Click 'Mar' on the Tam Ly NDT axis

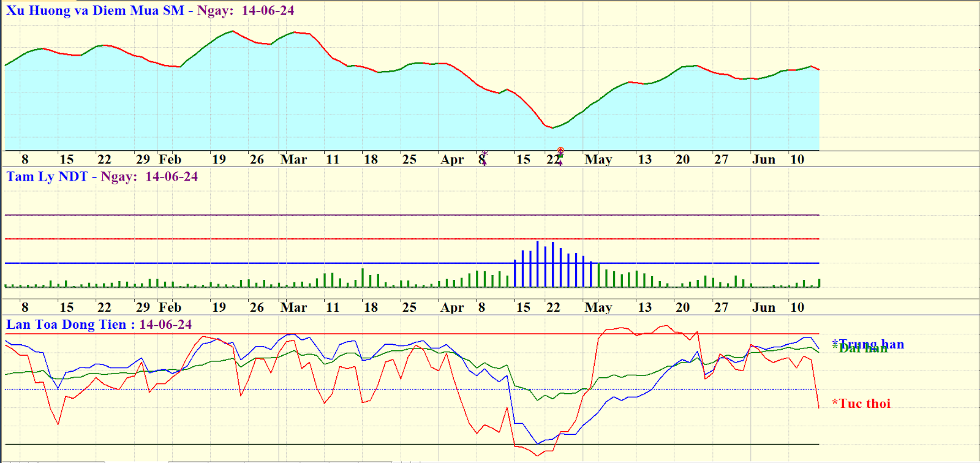(294, 307)
